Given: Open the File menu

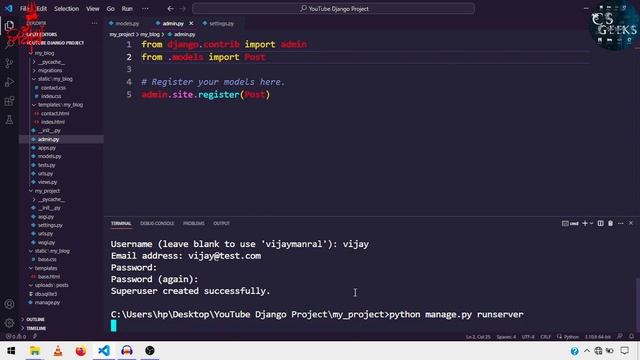Looking at the screenshot, I should (x=25, y=9).
